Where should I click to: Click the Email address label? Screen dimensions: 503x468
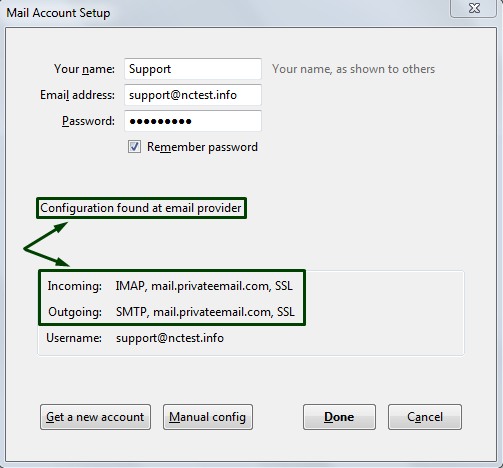(77, 95)
